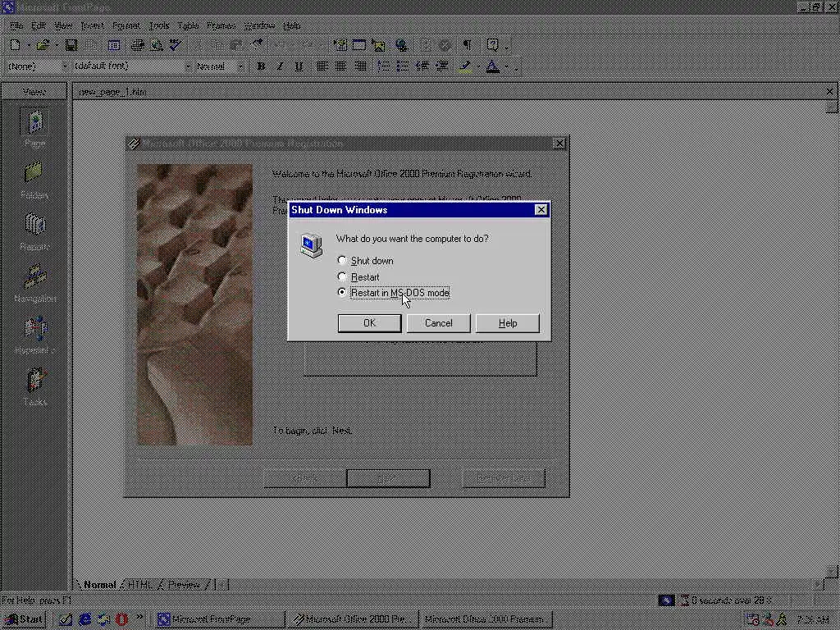
Task: Open the Edit menu in FrontPage
Action: pyautogui.click(x=38, y=25)
